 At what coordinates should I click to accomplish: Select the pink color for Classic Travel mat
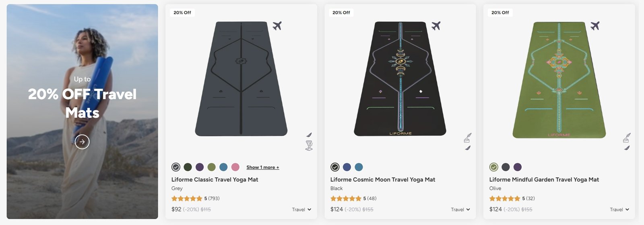235,167
